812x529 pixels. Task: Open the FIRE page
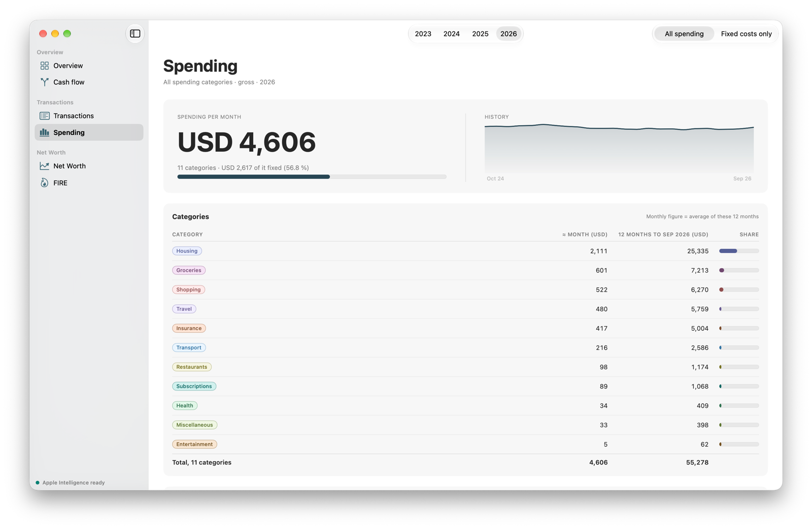[89, 183]
